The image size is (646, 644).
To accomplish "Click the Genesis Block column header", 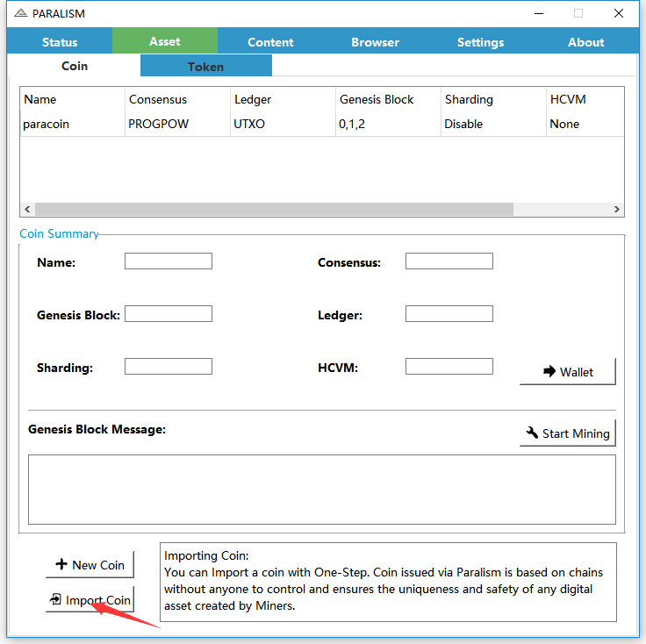I will (388, 99).
